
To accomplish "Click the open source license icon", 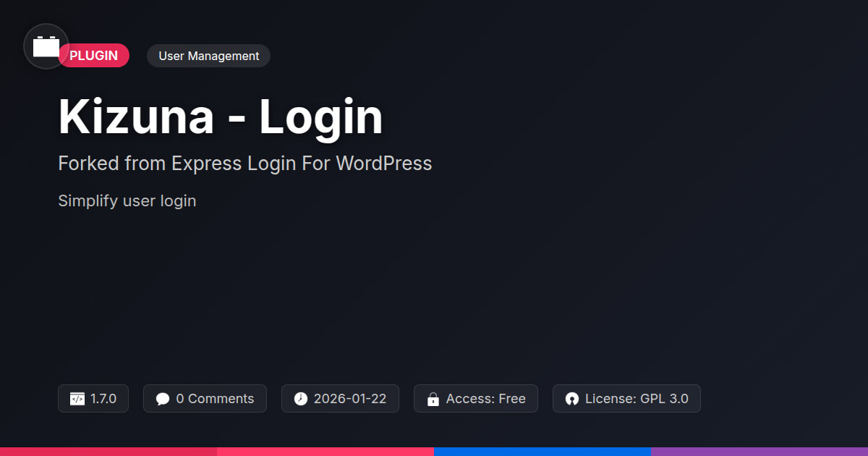I will [572, 399].
